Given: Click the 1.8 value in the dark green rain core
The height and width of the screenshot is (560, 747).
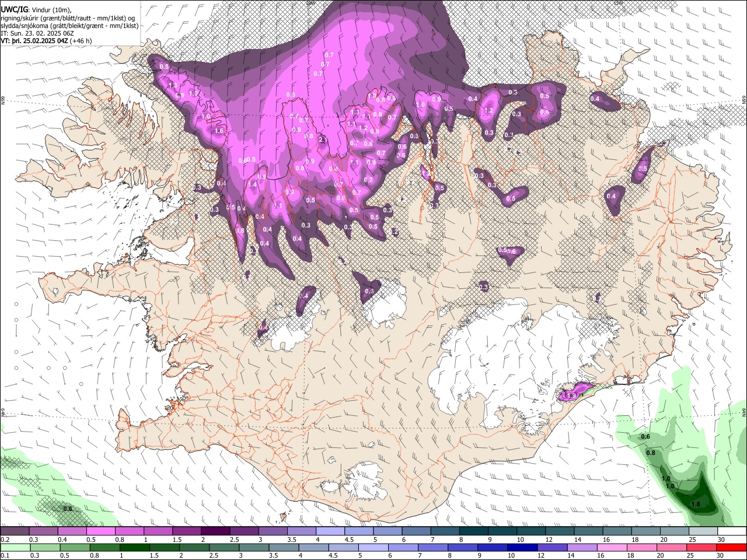Looking at the screenshot, I should coord(695,504).
